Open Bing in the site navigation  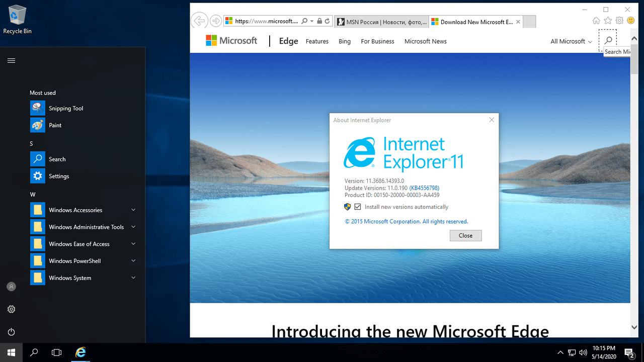tap(345, 41)
